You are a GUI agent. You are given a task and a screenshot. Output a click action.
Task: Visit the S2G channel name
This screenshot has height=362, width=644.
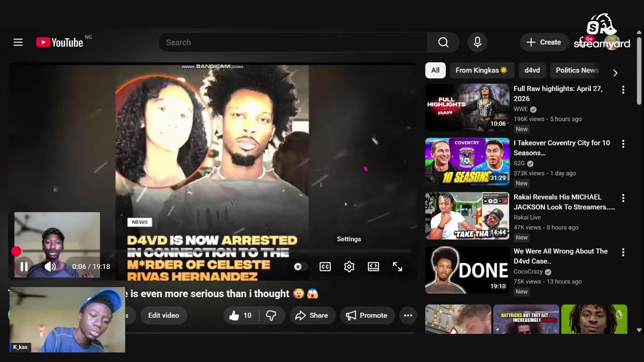(519, 163)
